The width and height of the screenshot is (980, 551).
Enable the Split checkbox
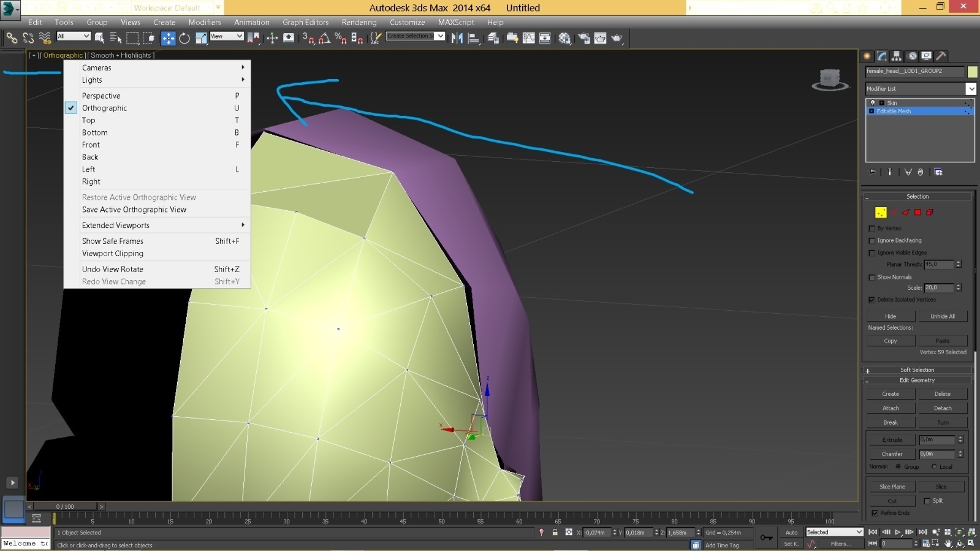point(927,501)
